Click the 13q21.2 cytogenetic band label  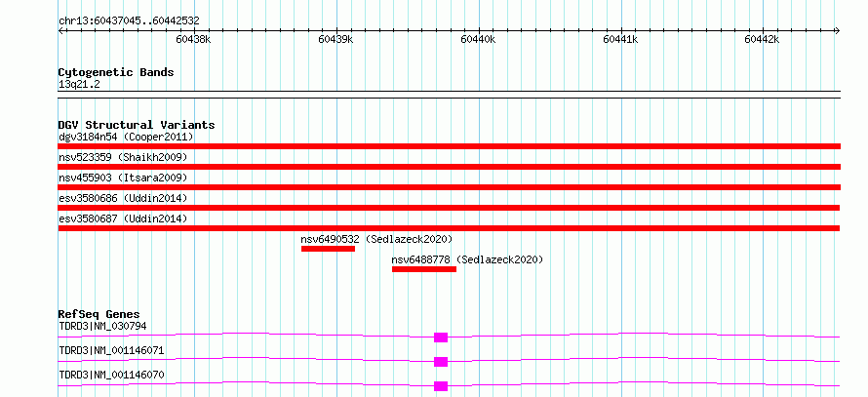(79, 85)
